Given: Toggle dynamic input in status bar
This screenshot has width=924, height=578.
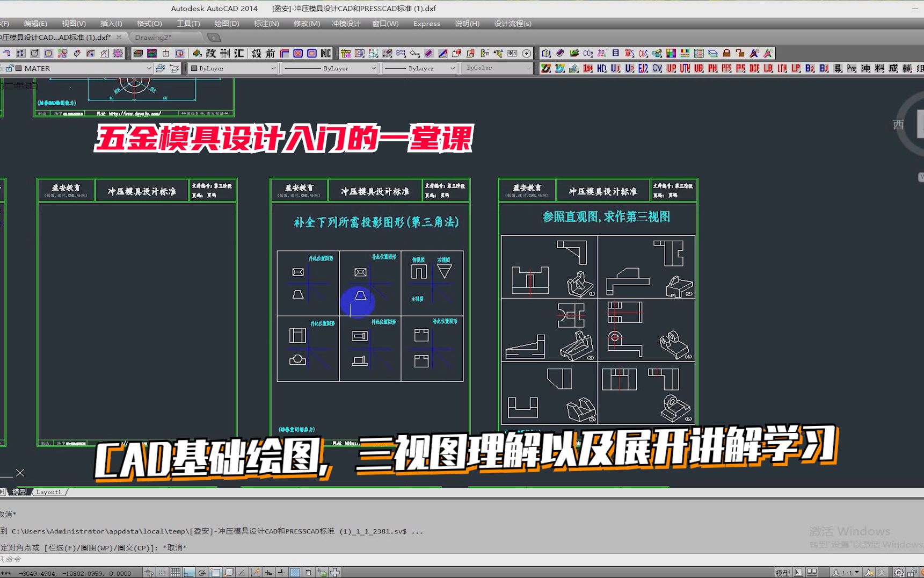Looking at the screenshot, I should (x=268, y=573).
